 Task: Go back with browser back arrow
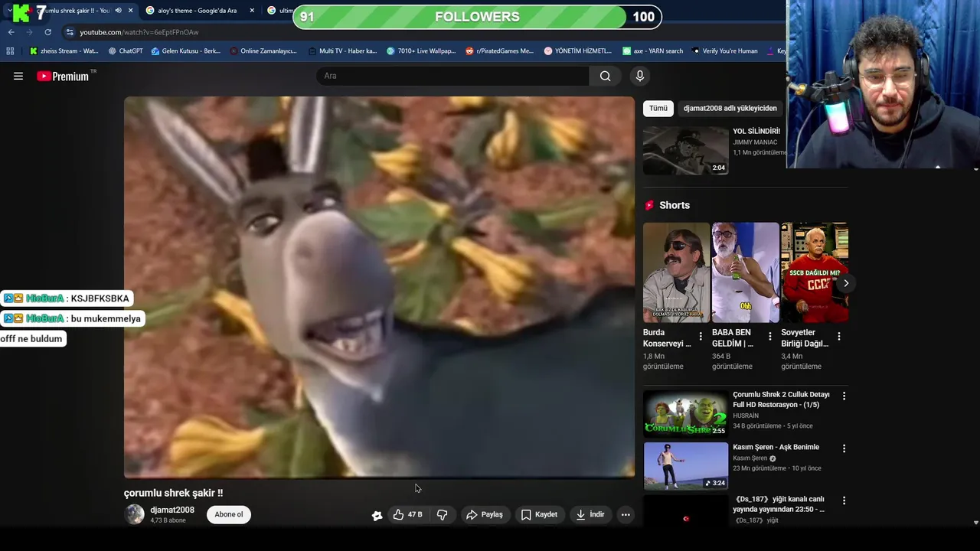(x=11, y=32)
